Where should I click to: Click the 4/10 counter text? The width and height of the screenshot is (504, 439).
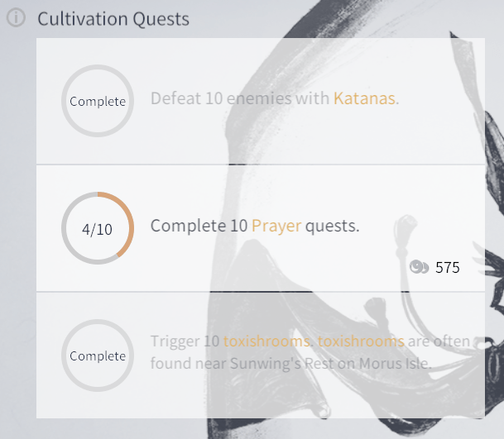coord(97,229)
